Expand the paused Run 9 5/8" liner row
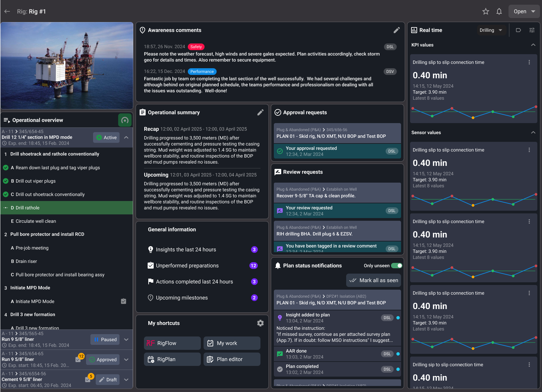The image size is (542, 392). click(126, 339)
